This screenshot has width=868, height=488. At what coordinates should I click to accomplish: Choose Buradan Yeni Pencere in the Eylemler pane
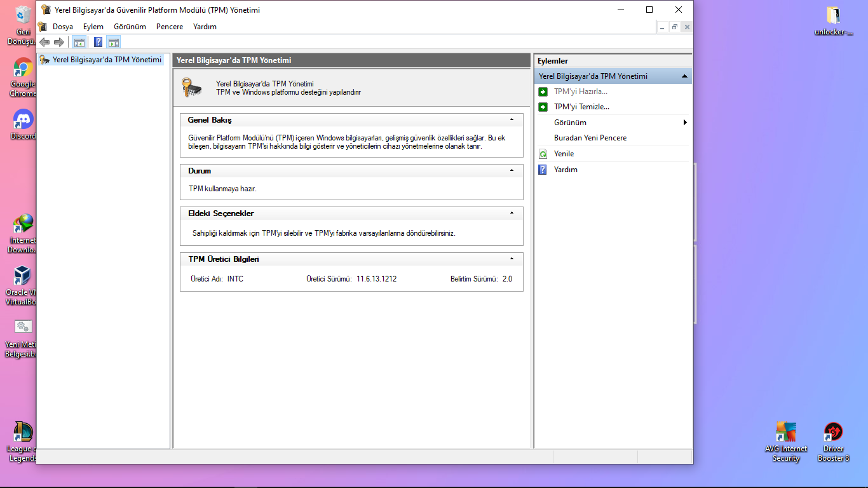[x=590, y=138]
